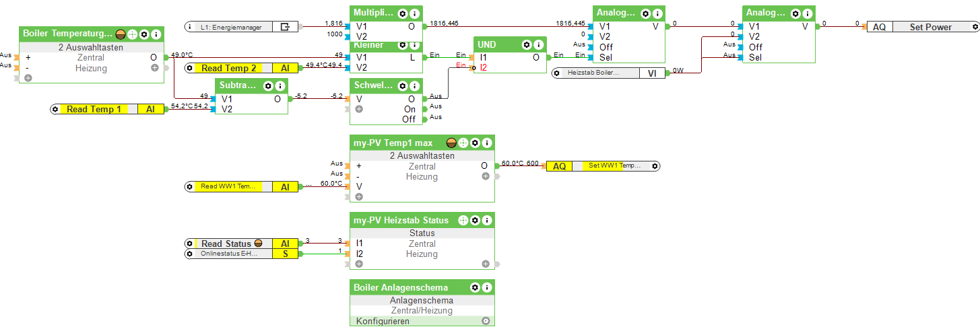Click the Konfigurieren row in Boiler Anlagenschema
The image size is (980, 333).
[x=422, y=322]
